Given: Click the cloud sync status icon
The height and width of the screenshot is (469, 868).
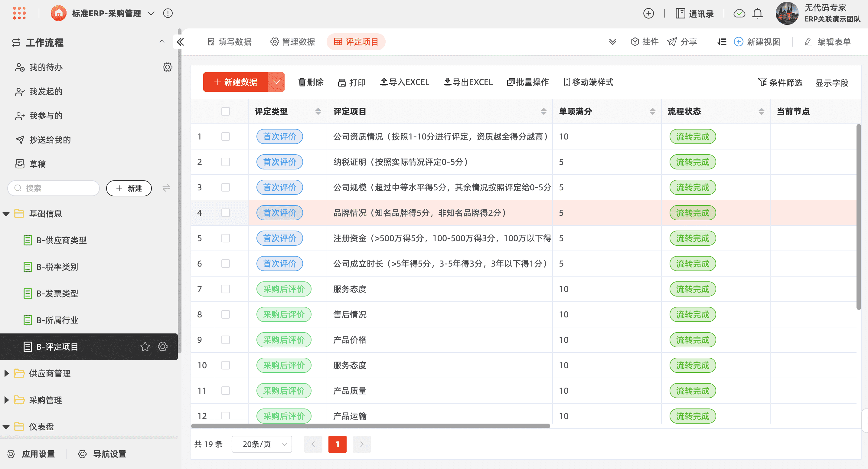Looking at the screenshot, I should click(739, 14).
